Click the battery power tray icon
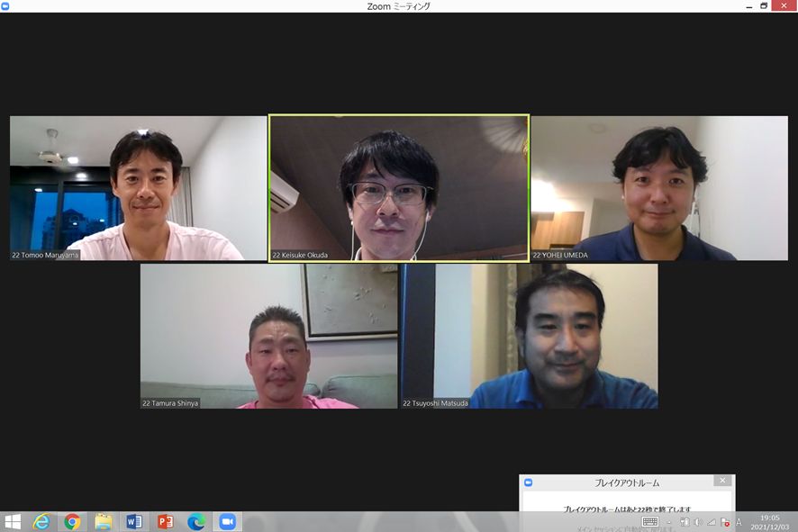Viewport: 798px width, 532px height. pyautogui.click(x=685, y=522)
